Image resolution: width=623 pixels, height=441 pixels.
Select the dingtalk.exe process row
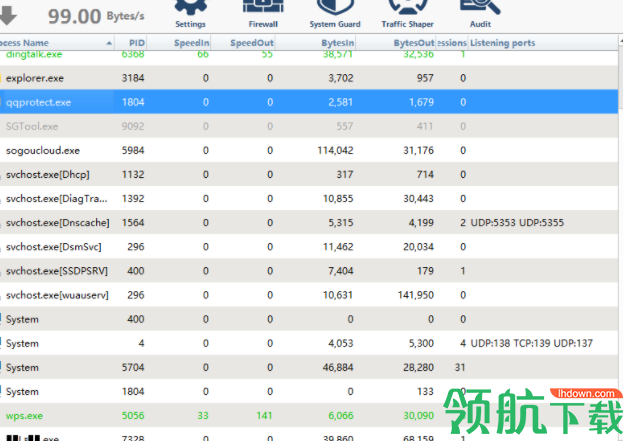pyautogui.click(x=309, y=56)
